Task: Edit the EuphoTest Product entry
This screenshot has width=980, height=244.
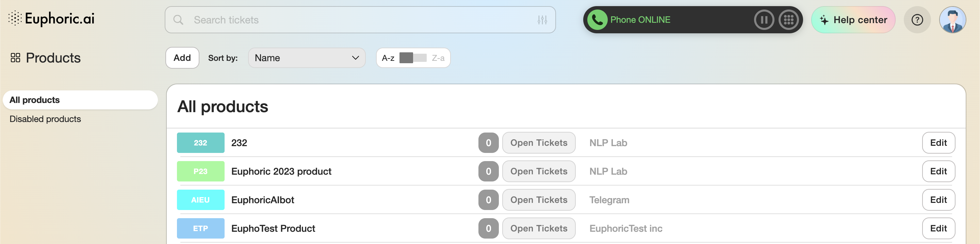Action: pyautogui.click(x=938, y=228)
